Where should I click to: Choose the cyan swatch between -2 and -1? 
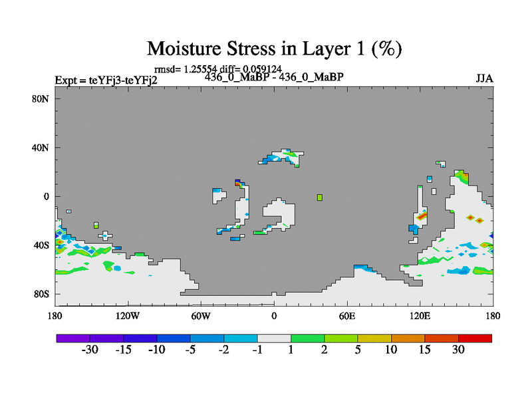pos(240,338)
